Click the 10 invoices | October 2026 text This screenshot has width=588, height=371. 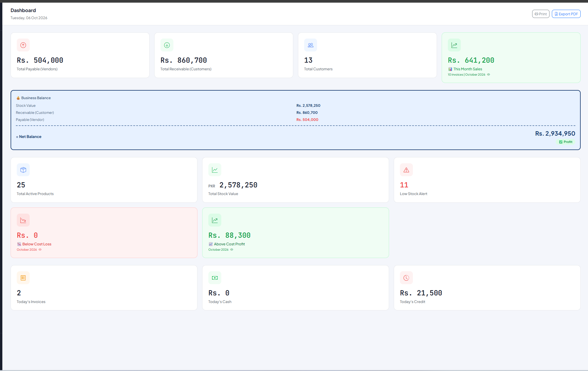tap(467, 74)
